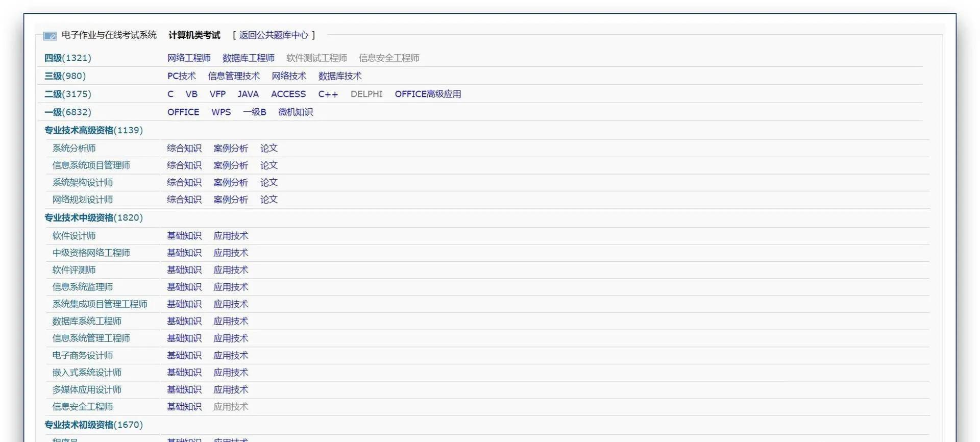Open 应用技术 for 信息安全工程师 row
Screen dimensions: 980x442
pos(231,407)
